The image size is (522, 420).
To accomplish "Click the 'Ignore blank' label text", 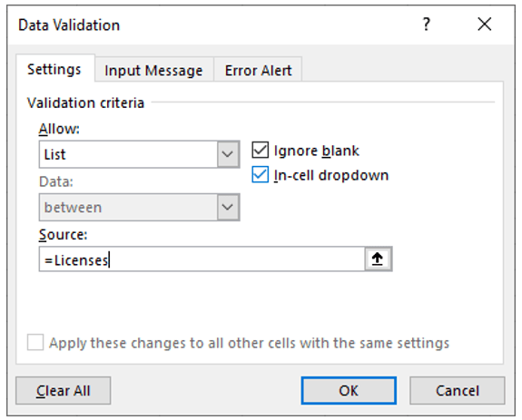I will (x=316, y=151).
